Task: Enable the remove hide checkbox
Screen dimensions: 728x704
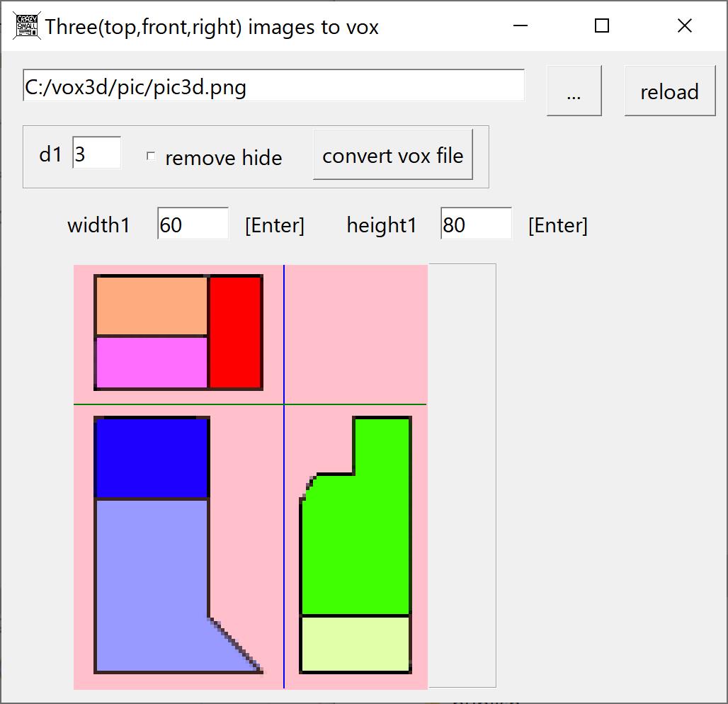Action: tap(151, 157)
